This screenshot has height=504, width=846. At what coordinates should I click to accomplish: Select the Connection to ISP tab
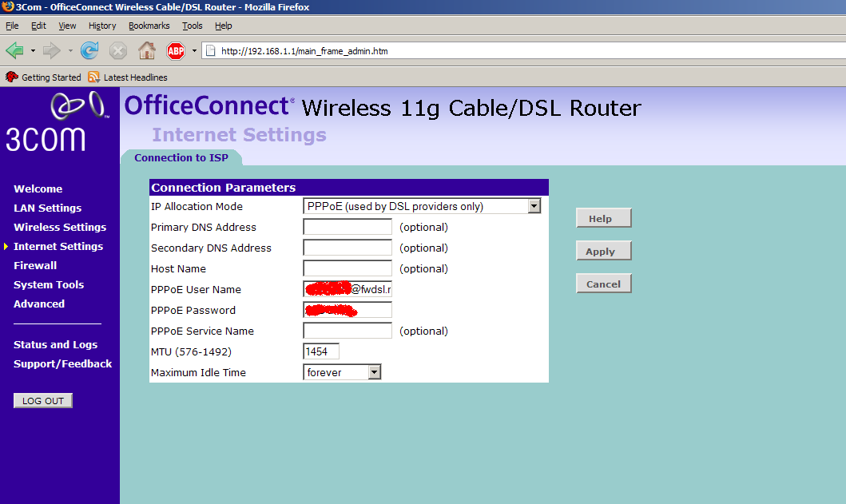pyautogui.click(x=181, y=157)
